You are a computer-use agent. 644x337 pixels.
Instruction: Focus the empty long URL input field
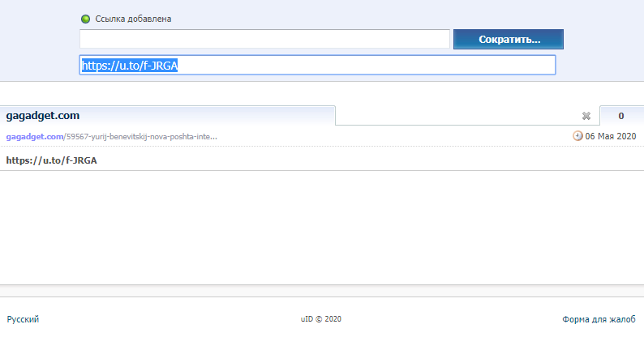tap(264, 39)
